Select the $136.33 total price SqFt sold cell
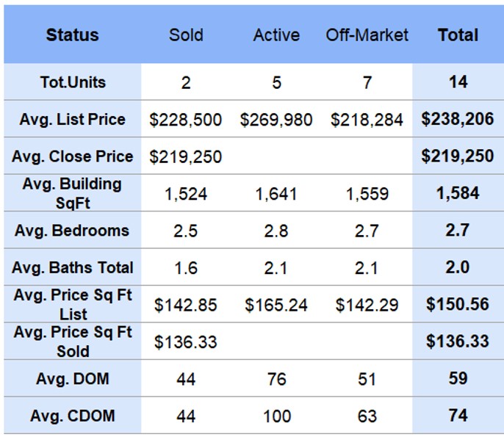 [458, 342]
